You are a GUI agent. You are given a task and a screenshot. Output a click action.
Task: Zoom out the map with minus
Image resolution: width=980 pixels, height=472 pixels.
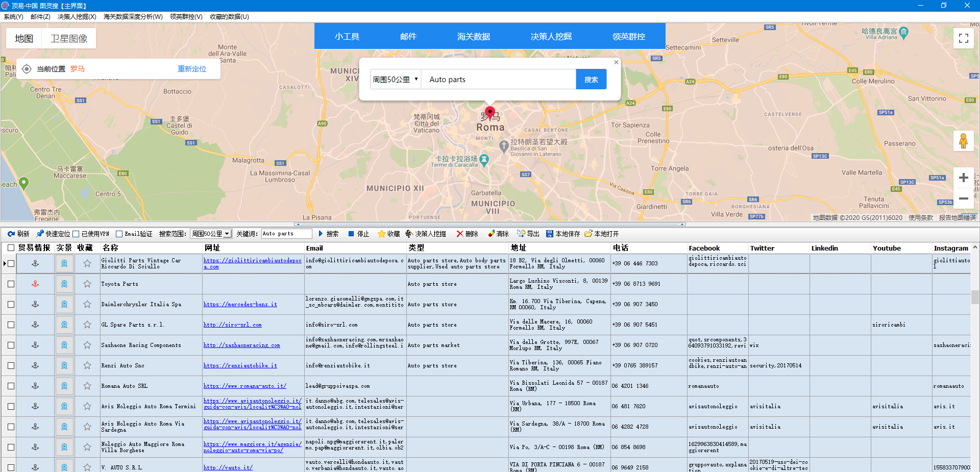point(964,198)
